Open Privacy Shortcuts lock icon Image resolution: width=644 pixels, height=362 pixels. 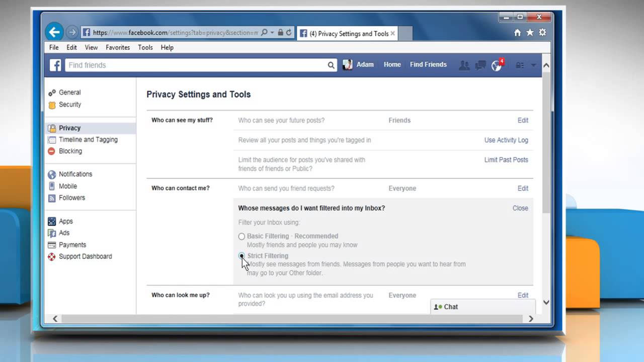[520, 65]
